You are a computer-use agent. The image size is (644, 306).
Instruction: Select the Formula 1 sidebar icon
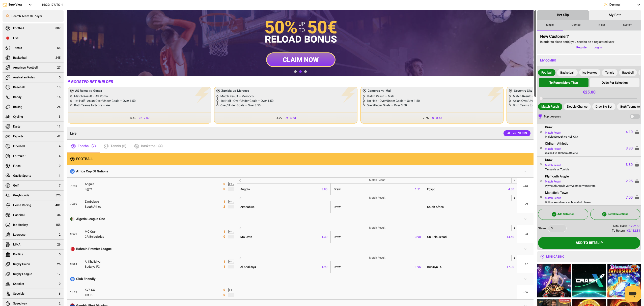tap(8, 156)
